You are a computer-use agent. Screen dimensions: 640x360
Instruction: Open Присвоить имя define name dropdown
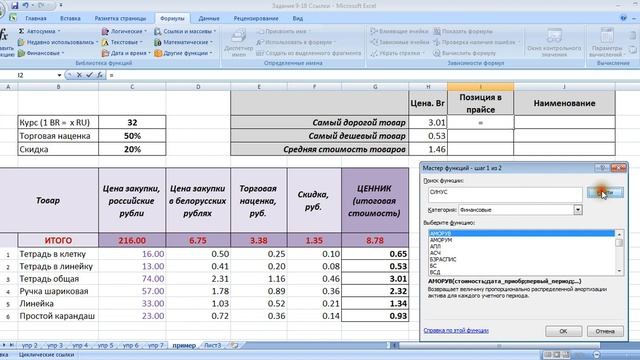(283, 31)
